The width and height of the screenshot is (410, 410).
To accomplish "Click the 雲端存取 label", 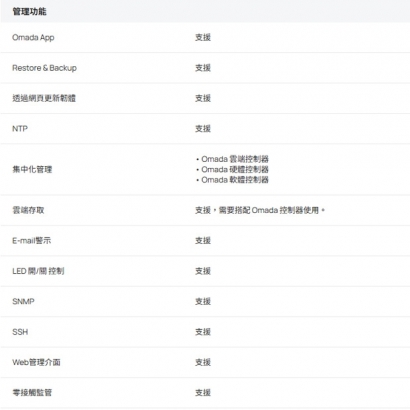I will [x=28, y=210].
